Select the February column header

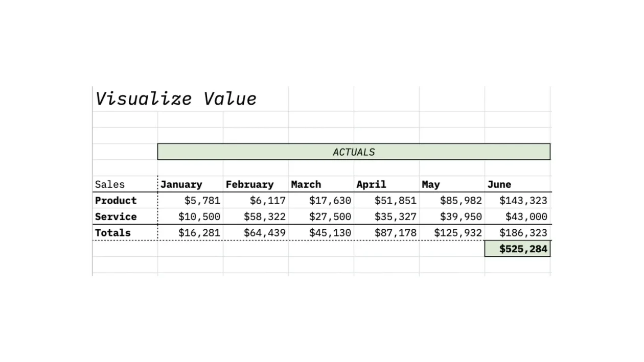249,184
